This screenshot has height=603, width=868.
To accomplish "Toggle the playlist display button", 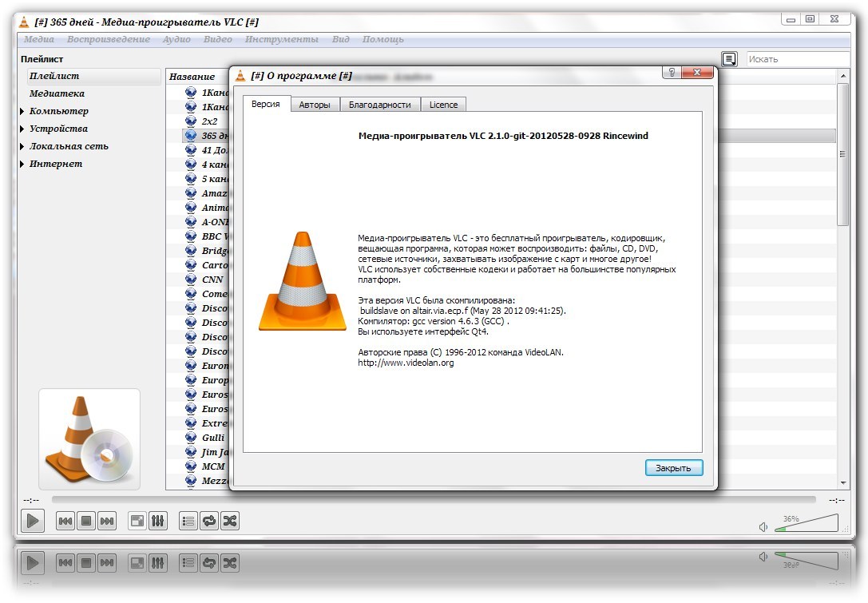I will point(188,522).
